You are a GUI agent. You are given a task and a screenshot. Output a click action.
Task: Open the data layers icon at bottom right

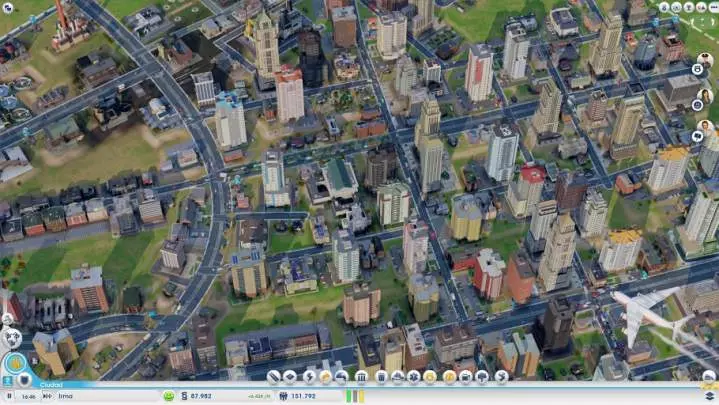(709, 396)
